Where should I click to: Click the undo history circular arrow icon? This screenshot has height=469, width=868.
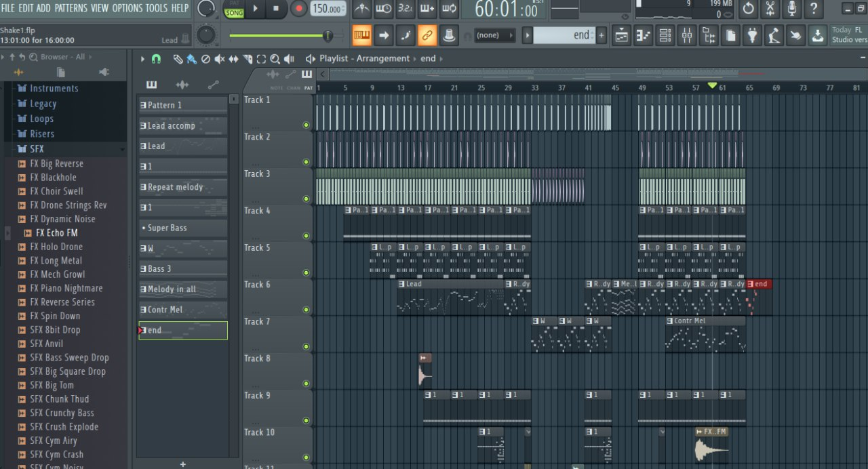click(749, 9)
